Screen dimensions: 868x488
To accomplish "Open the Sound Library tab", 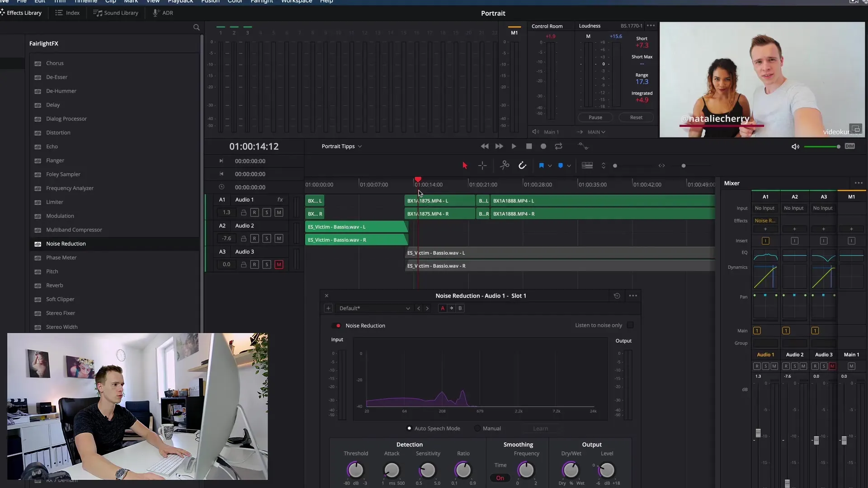I will [x=116, y=13].
